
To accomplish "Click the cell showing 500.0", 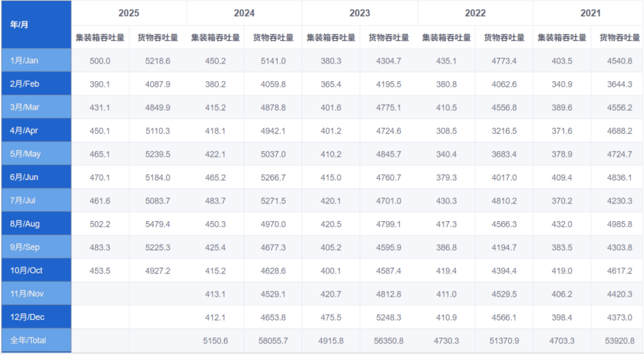I will [100, 60].
